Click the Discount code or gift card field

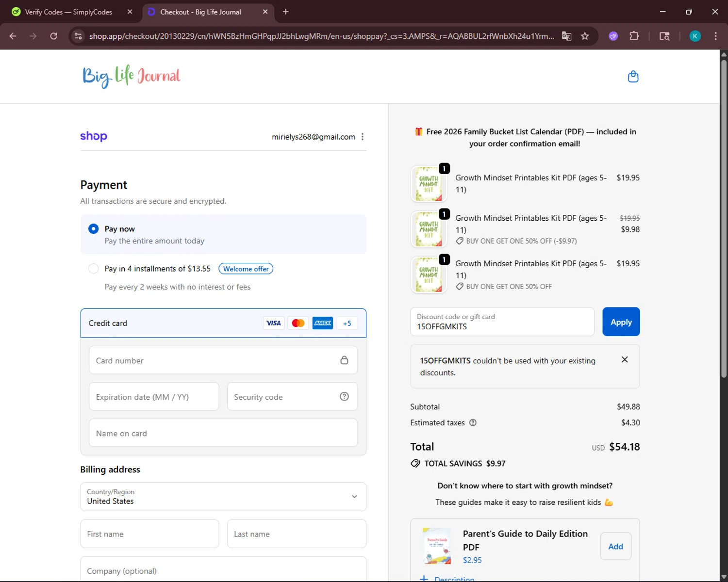(x=502, y=322)
